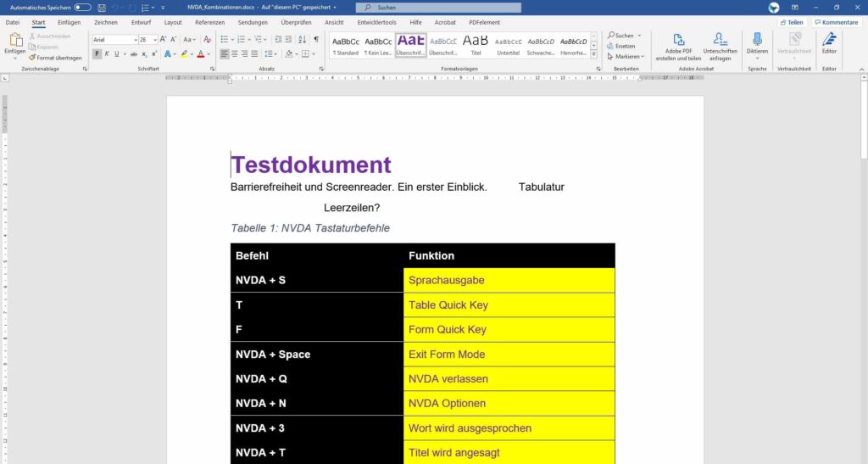Open the Editor tool

tap(829, 44)
